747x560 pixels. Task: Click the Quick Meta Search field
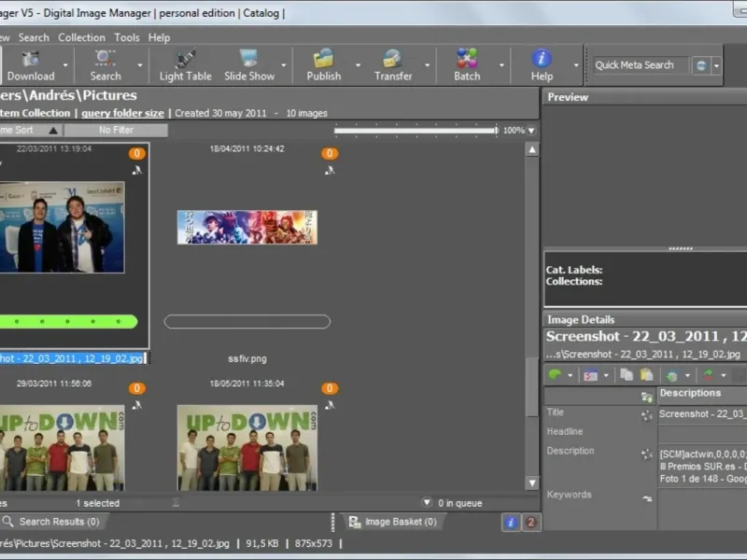(x=641, y=65)
